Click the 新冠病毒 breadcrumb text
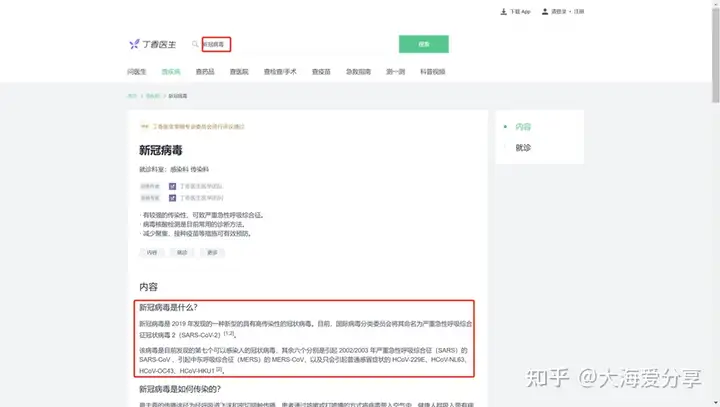 (x=178, y=96)
